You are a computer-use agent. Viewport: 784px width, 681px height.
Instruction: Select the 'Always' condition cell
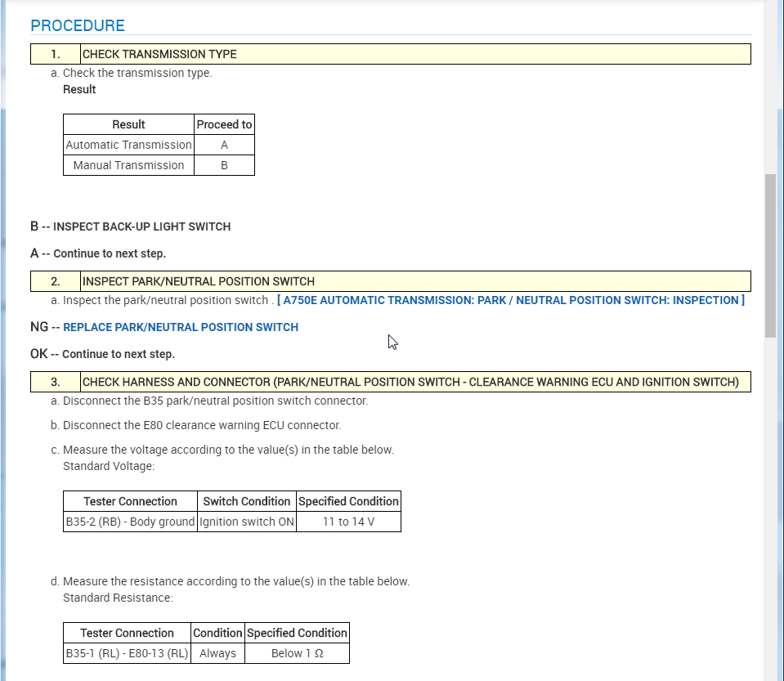pos(217,653)
